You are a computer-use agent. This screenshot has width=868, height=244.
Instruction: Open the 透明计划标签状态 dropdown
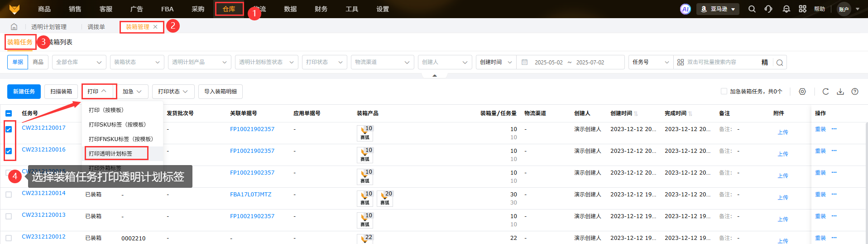(x=267, y=62)
